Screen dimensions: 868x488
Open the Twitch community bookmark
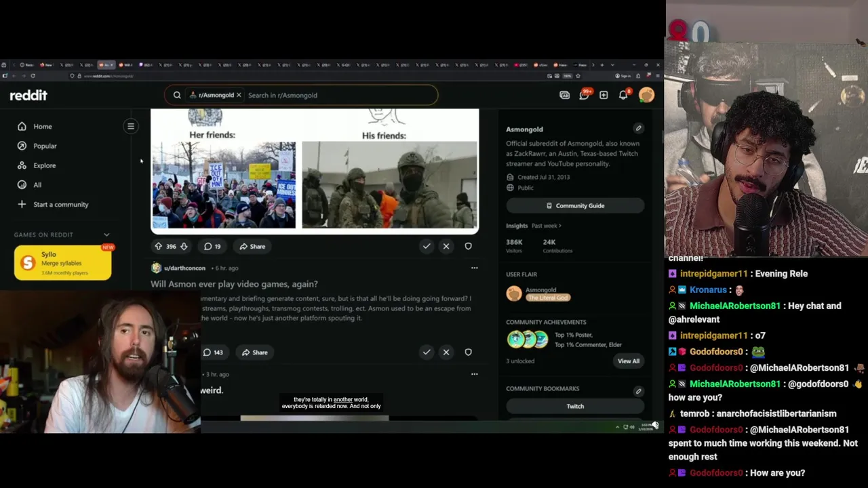(575, 407)
